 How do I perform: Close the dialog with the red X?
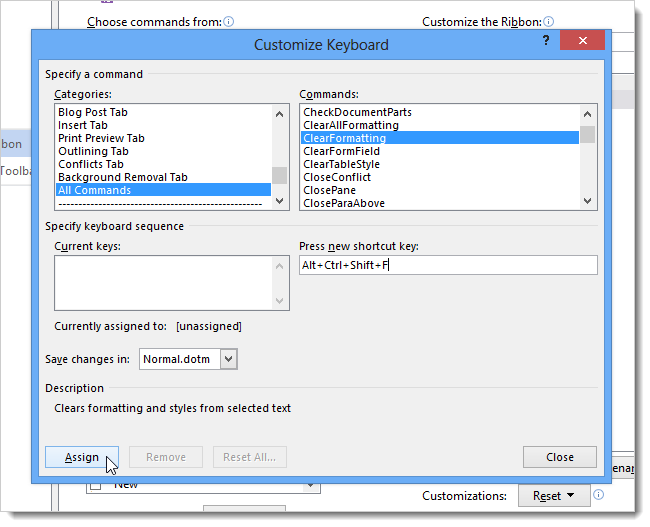pos(582,40)
